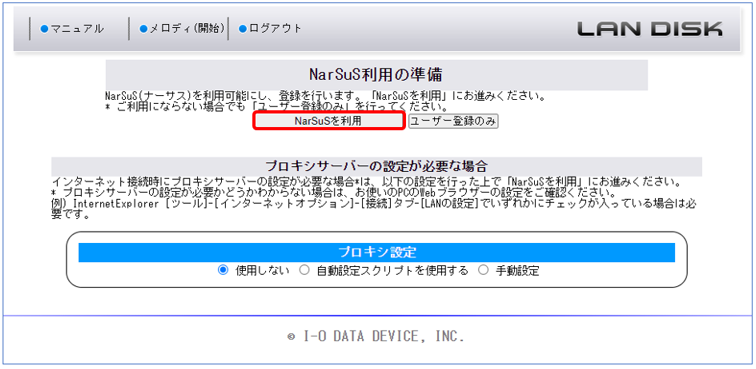Click the blue dot beside ログアウト
Screen dimensions: 756x369
tap(243, 29)
